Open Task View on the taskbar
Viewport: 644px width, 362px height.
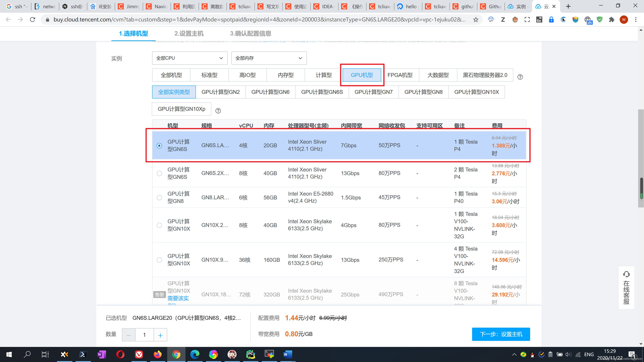coord(45,354)
